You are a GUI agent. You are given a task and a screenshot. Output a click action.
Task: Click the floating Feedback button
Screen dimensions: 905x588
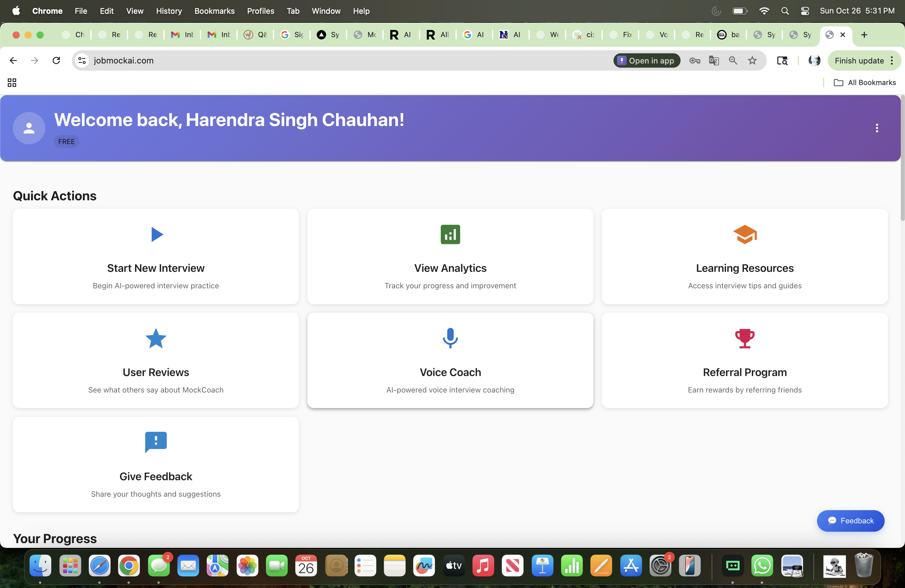pyautogui.click(x=851, y=521)
